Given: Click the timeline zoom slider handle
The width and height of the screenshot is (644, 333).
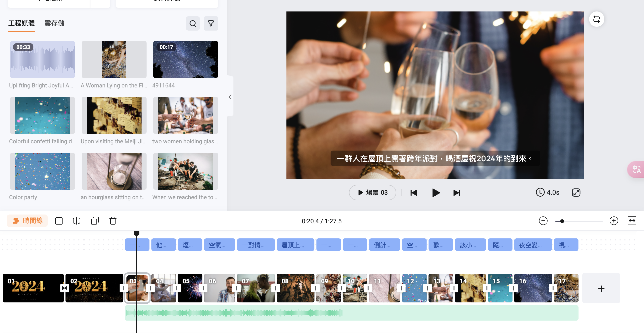Looking at the screenshot, I should (562, 221).
